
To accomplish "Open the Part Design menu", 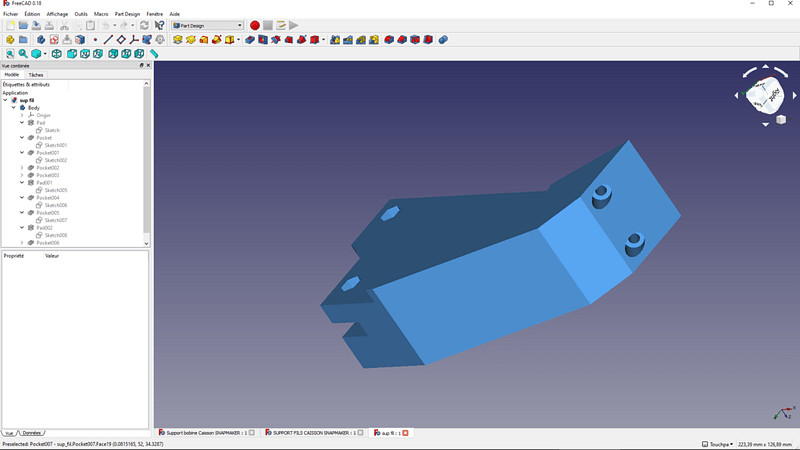I will [127, 14].
